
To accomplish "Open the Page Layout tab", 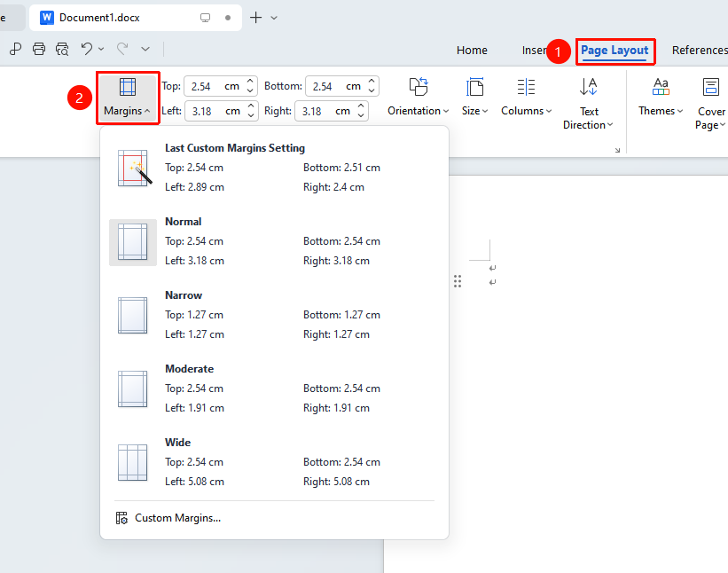I will pyautogui.click(x=614, y=51).
